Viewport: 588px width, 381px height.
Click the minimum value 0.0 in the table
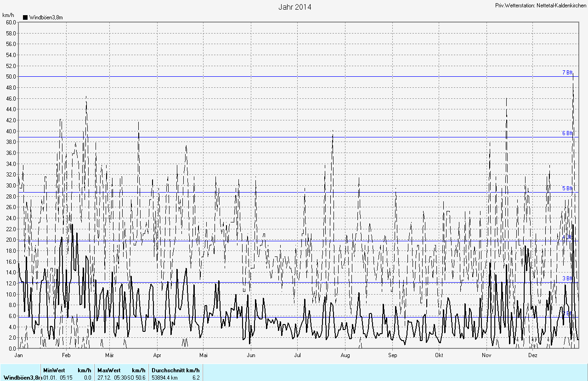tap(87, 377)
